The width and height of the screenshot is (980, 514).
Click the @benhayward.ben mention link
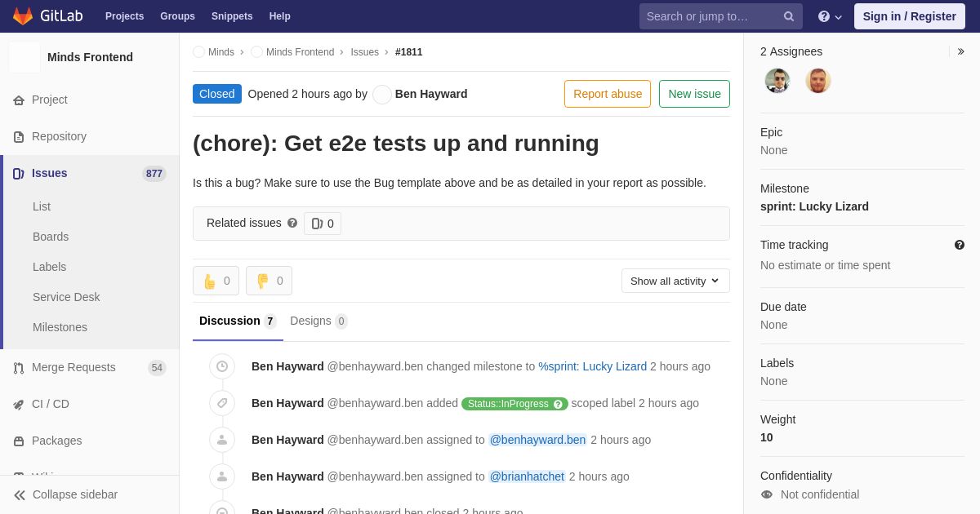tap(537, 440)
